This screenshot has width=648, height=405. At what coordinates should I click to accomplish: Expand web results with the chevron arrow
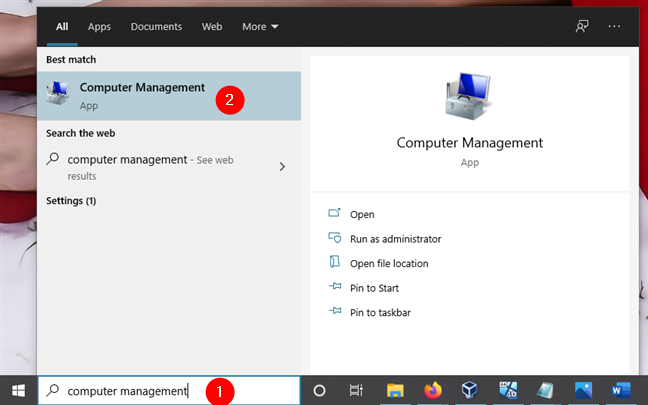[x=282, y=167]
